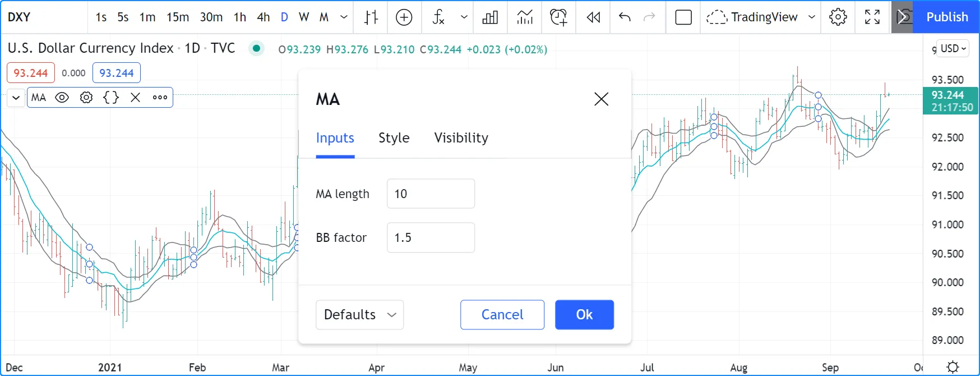Open the Defaults dropdown in MA dialog
Screen dimensions: 980x376
click(x=359, y=315)
